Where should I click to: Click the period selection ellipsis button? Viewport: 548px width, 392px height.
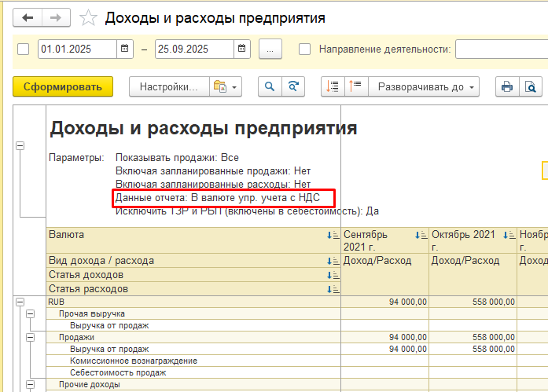pos(270,49)
